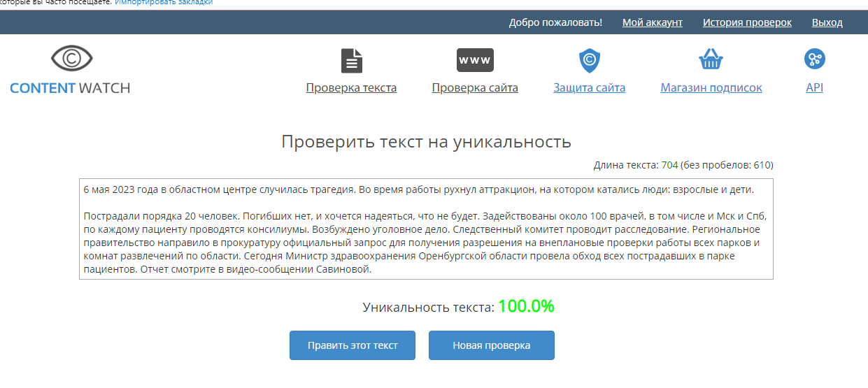Click the Content Watch eye logo icon

(x=71, y=59)
